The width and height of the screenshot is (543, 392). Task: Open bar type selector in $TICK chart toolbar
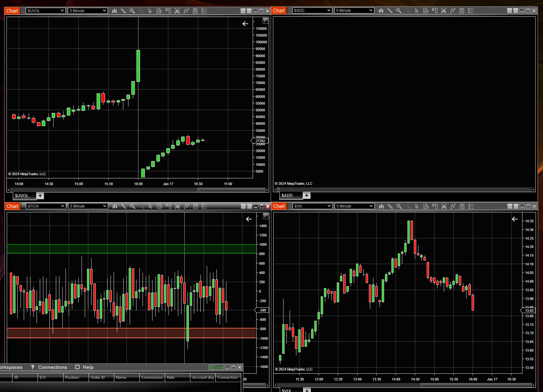click(115, 206)
